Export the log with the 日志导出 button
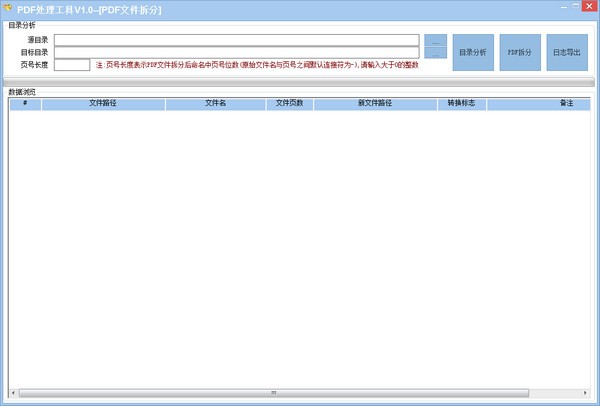This screenshot has width=600, height=406. (566, 51)
